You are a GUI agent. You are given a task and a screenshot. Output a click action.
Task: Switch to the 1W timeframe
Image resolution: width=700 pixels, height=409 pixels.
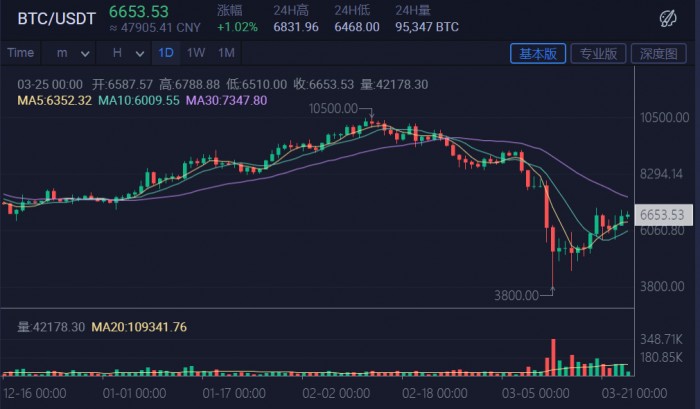click(196, 53)
